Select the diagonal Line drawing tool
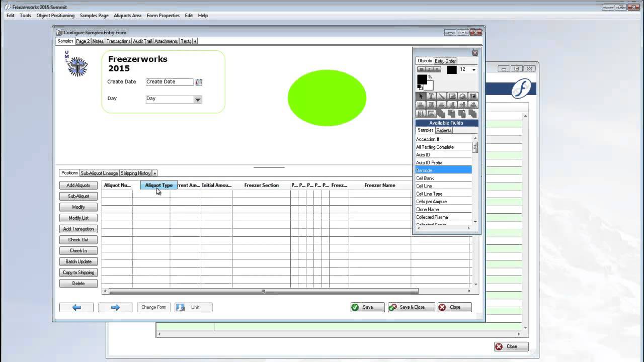Viewport: 644px width, 362px height. click(x=442, y=96)
